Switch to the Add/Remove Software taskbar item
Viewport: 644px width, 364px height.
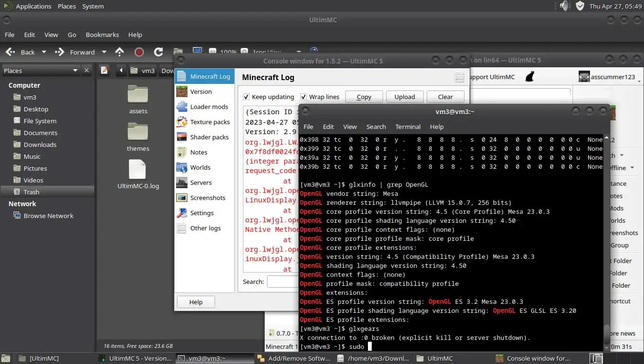tap(294, 358)
